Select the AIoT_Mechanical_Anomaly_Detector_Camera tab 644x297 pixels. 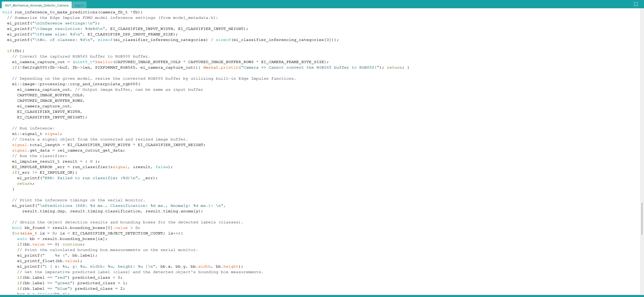click(36, 5)
